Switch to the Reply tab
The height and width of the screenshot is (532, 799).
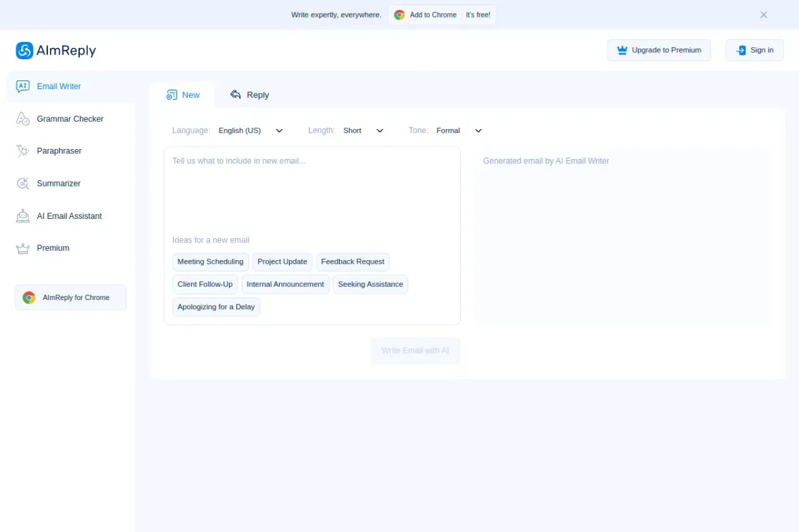tap(250, 95)
